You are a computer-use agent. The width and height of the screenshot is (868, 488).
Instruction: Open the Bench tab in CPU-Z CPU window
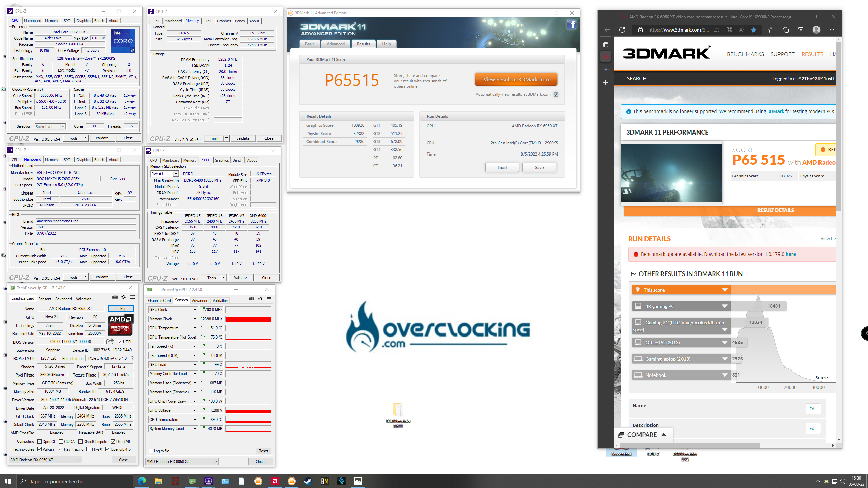click(99, 21)
